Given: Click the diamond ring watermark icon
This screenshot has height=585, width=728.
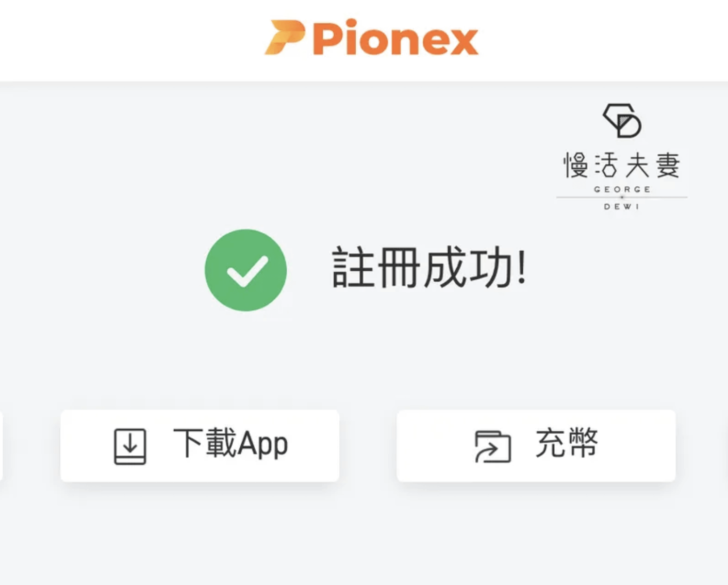Looking at the screenshot, I should point(622,120).
